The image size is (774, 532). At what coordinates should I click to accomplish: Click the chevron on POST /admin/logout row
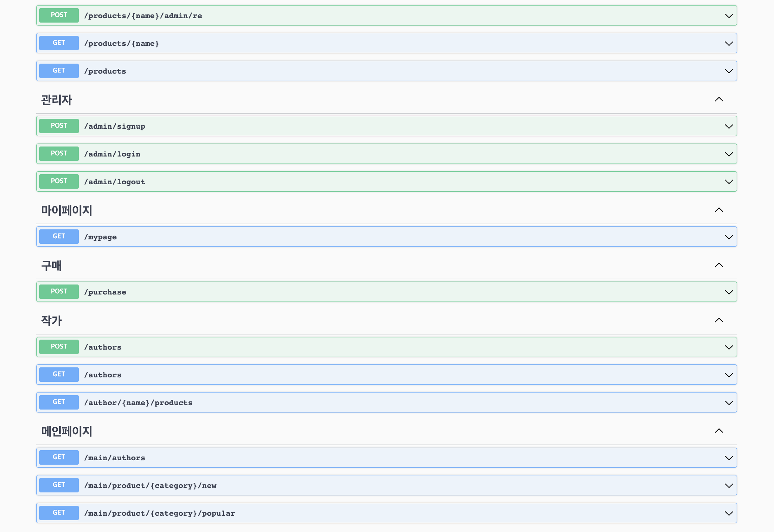tap(728, 182)
